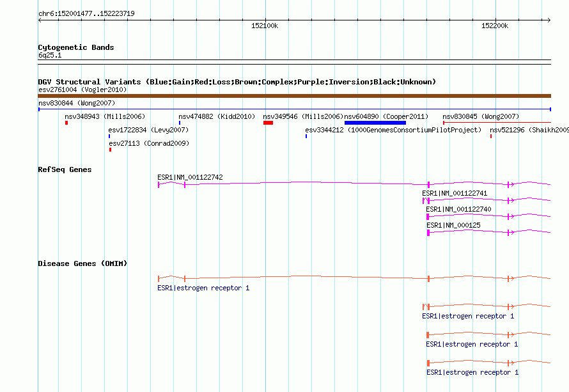Viewport: 569px width, 392px height.
Task: Click the nsv349546 (Mills2006) label
Action: point(303,116)
